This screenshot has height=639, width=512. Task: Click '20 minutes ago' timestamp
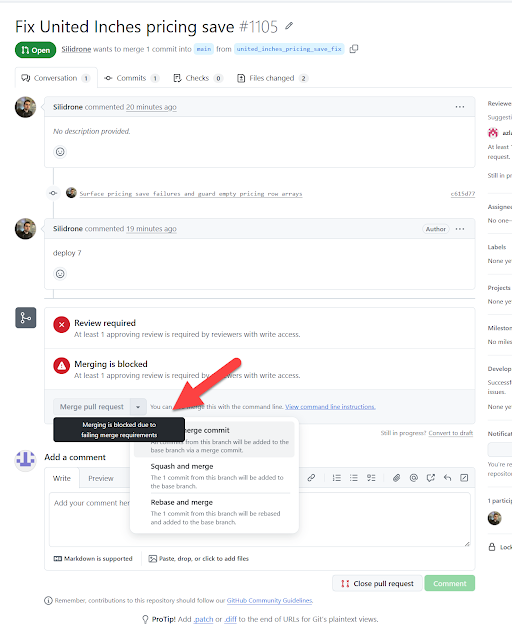click(x=151, y=107)
